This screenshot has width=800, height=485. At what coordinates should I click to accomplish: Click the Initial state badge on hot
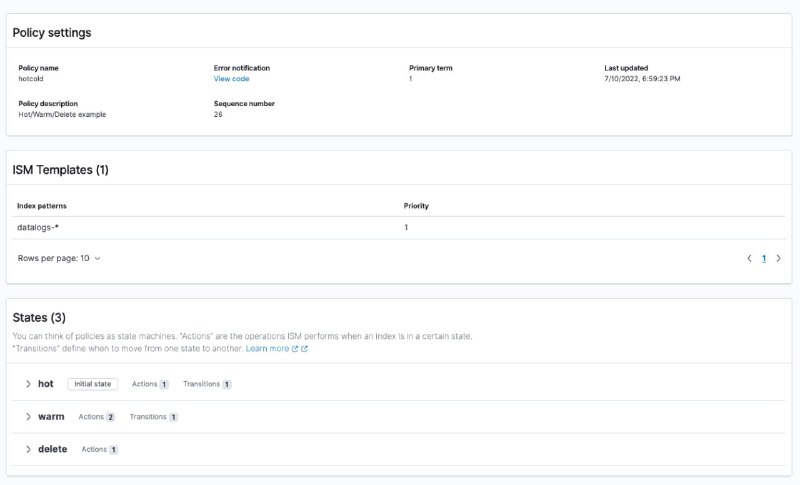[x=92, y=384]
